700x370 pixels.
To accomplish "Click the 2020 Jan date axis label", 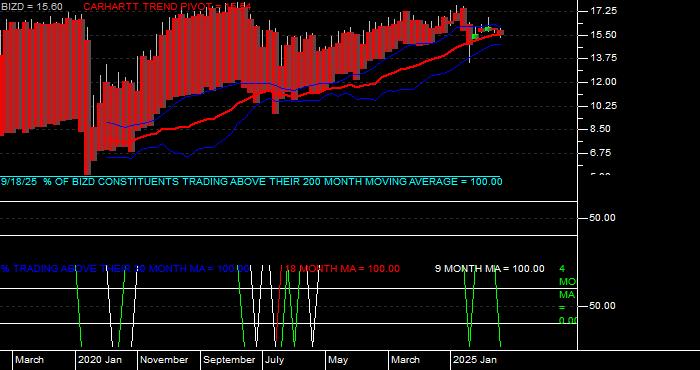I will pyautogui.click(x=100, y=360).
